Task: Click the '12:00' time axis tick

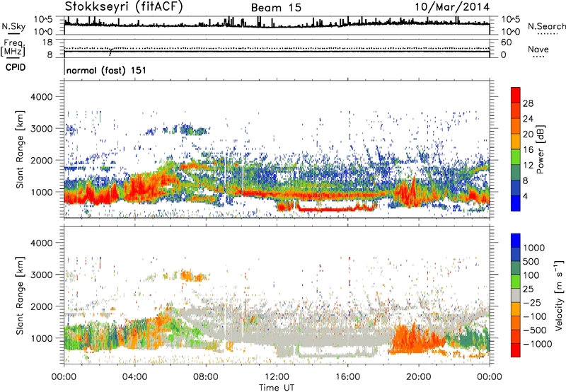Action: (277, 377)
